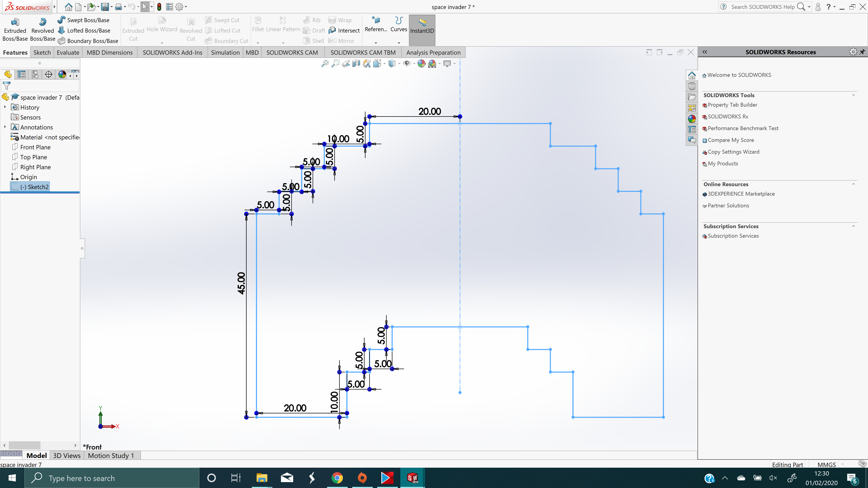
Task: Click Apply Scene icon
Action: coord(432,63)
